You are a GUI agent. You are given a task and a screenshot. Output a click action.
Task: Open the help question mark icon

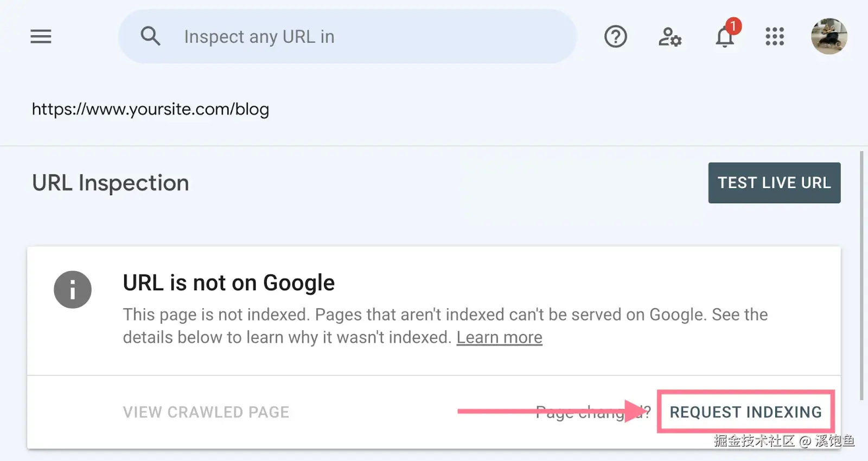[x=615, y=37]
